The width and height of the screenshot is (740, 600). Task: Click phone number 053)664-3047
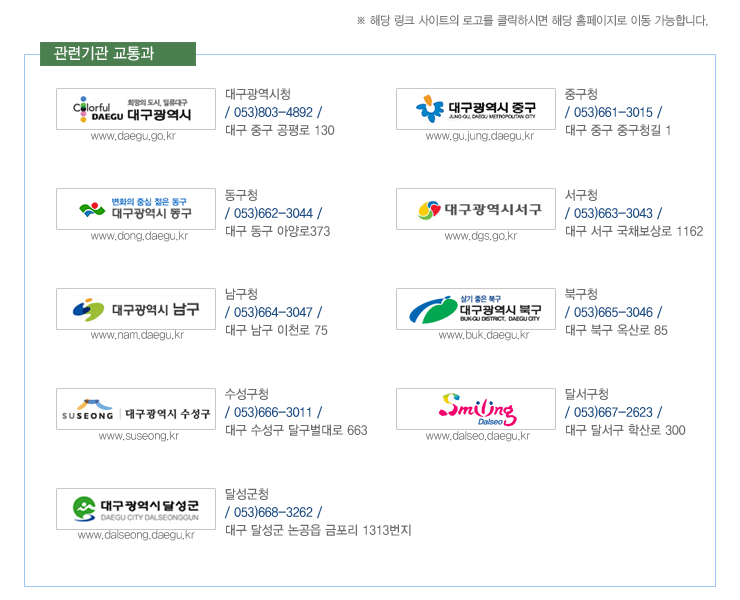click(273, 312)
